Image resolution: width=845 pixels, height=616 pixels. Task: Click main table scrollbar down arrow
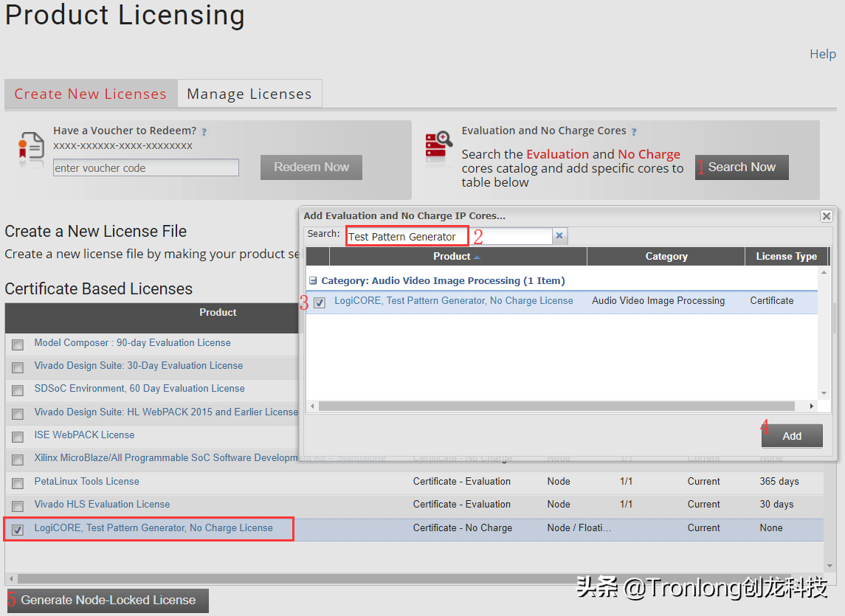(x=830, y=566)
